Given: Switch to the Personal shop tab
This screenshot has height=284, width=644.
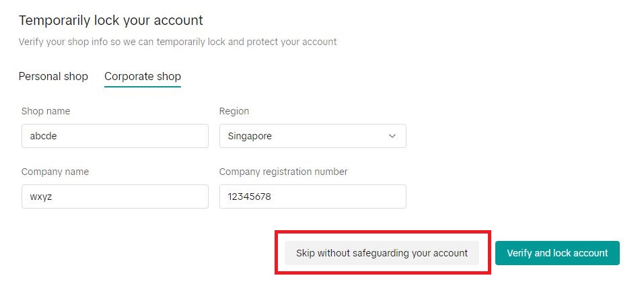Looking at the screenshot, I should (53, 76).
